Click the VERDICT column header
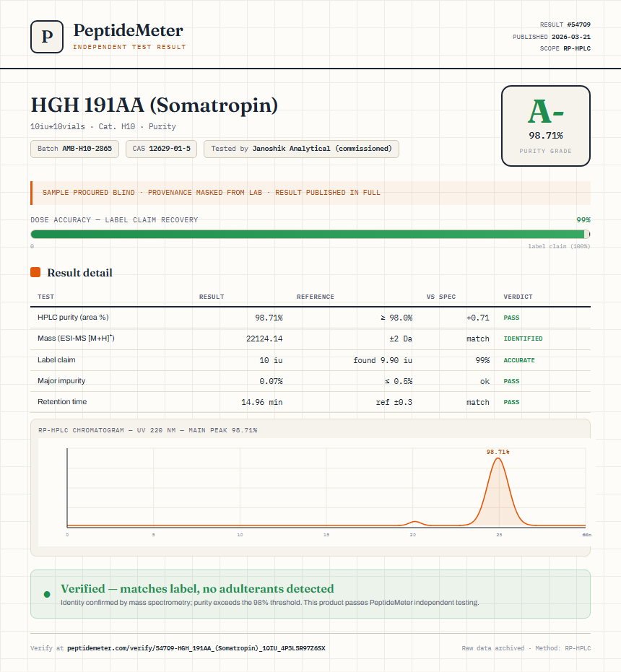The image size is (621, 672). [x=518, y=297]
